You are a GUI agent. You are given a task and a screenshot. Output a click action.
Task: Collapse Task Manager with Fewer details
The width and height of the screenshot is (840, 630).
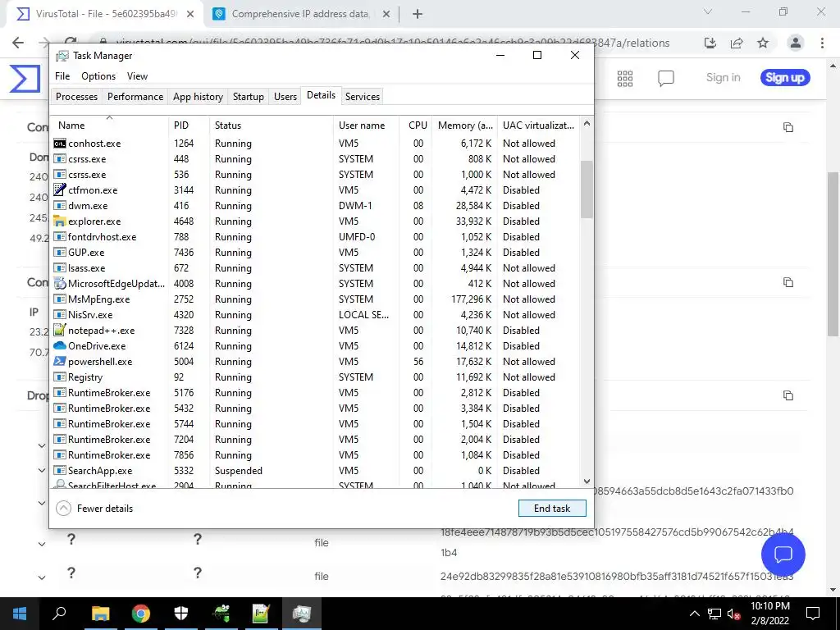[x=94, y=509]
